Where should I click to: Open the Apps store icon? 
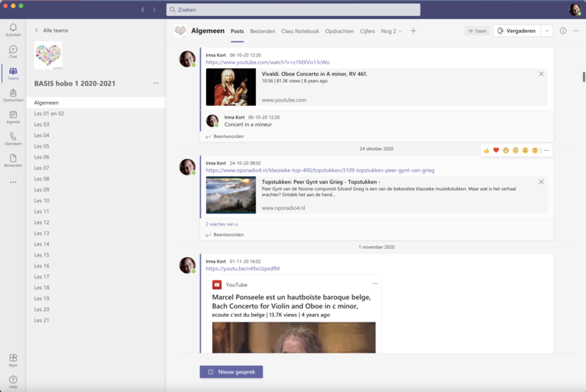coord(13,359)
